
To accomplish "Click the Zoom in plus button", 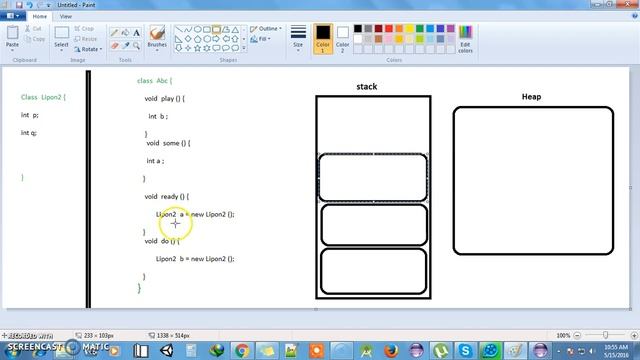I will (x=634, y=335).
